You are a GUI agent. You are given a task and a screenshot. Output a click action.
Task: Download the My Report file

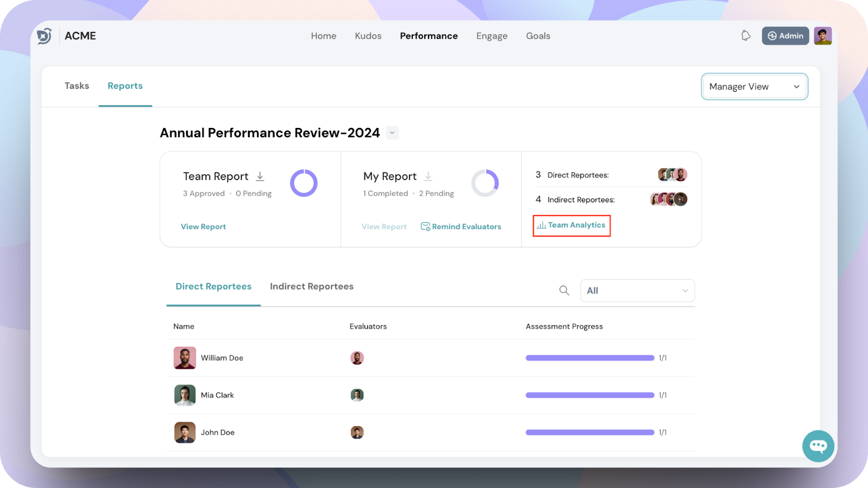pyautogui.click(x=429, y=176)
